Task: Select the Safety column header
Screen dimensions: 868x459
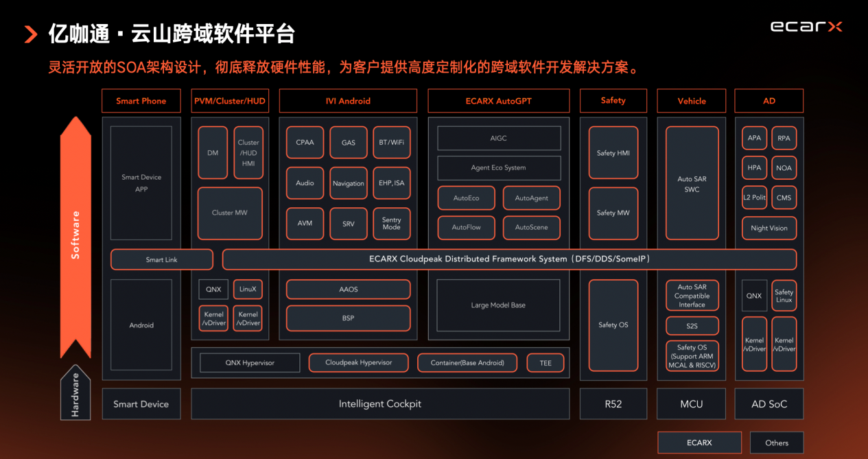Action: tap(613, 101)
